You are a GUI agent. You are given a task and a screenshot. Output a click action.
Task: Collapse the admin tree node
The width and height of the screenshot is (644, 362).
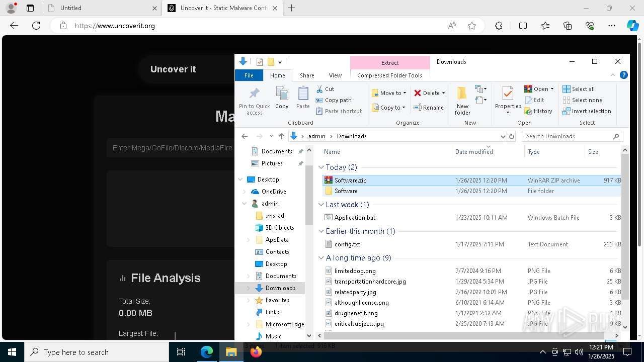click(x=245, y=204)
